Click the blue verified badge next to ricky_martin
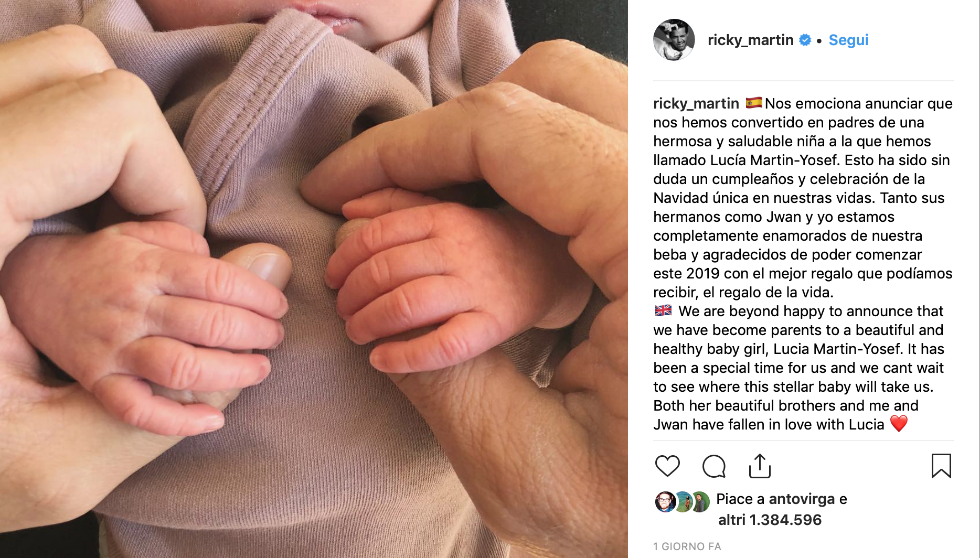The height and width of the screenshot is (558, 980). [x=805, y=40]
